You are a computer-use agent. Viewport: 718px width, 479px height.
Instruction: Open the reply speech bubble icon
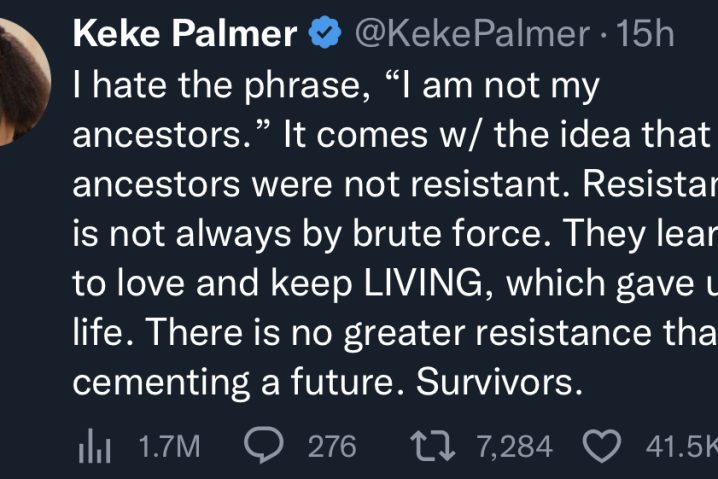click(264, 444)
